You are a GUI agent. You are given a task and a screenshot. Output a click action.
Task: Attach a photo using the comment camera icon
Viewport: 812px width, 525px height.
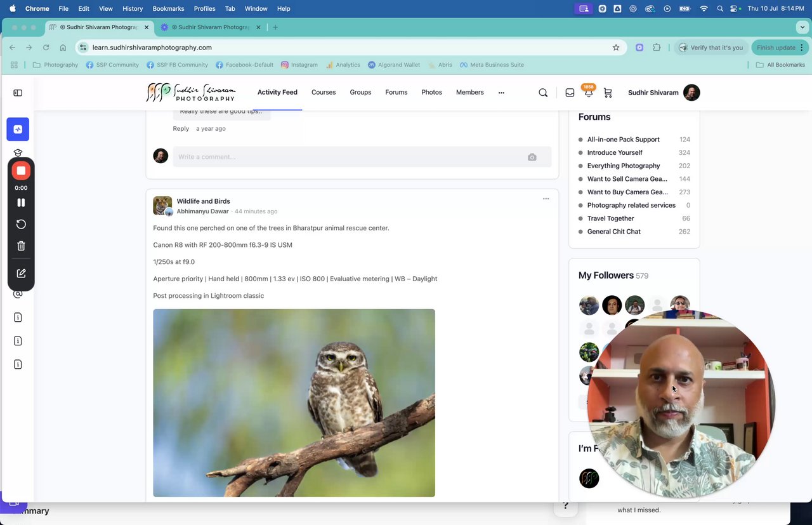point(532,157)
